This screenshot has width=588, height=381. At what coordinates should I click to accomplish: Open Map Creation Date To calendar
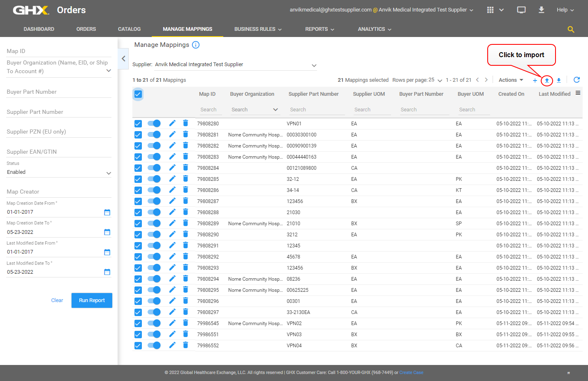(x=107, y=232)
